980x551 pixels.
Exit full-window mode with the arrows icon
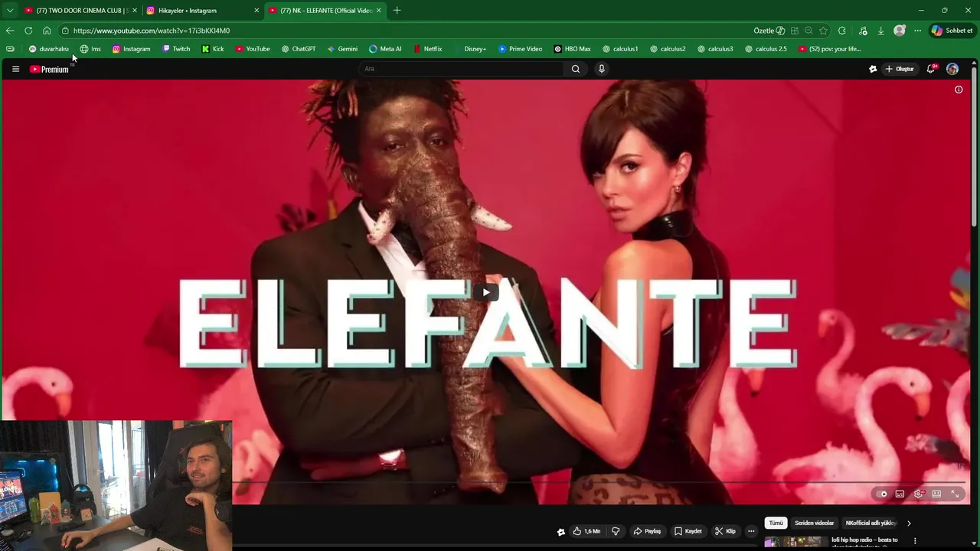pos(955,494)
